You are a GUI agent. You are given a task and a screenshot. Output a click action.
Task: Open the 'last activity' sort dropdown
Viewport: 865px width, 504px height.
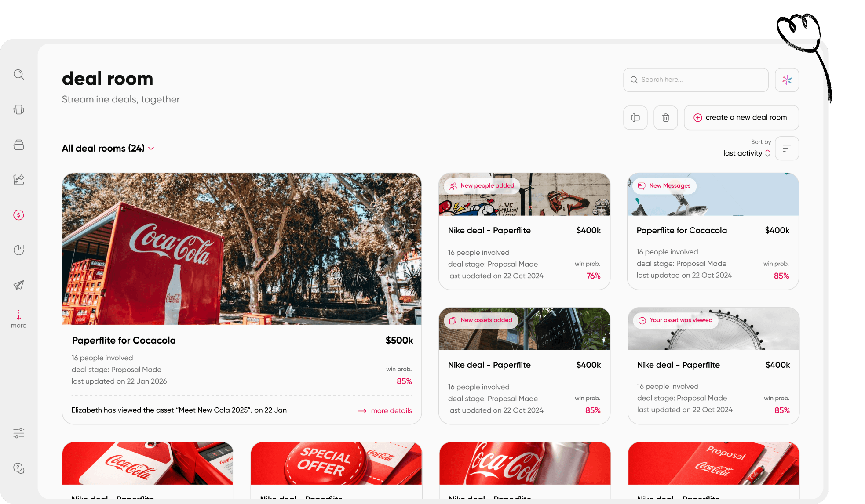point(747,153)
